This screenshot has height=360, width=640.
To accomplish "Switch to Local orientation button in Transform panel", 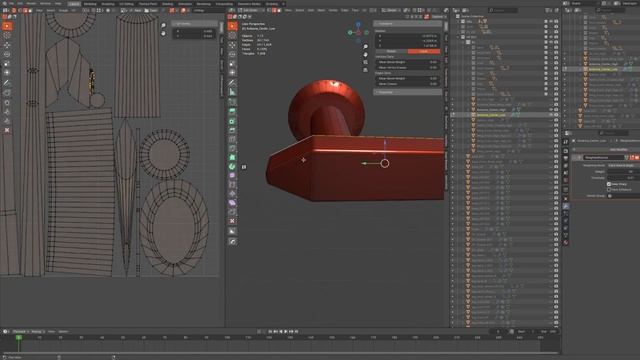I will (424, 51).
